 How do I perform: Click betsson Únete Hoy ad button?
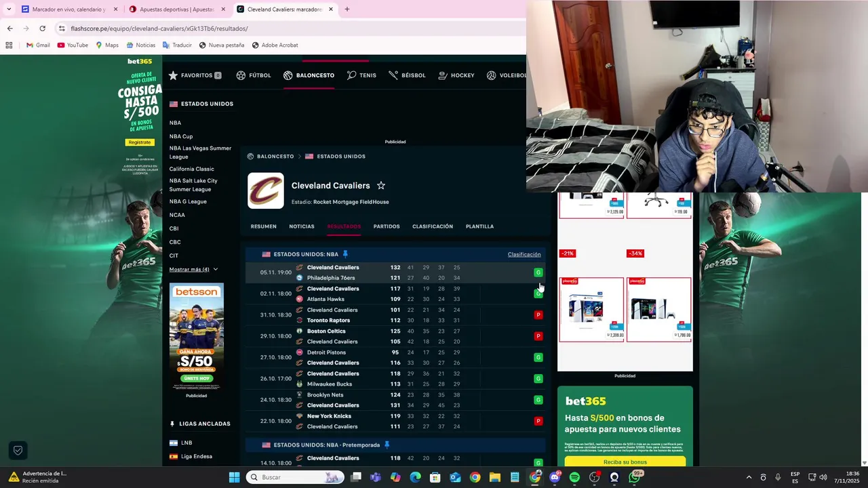(197, 378)
